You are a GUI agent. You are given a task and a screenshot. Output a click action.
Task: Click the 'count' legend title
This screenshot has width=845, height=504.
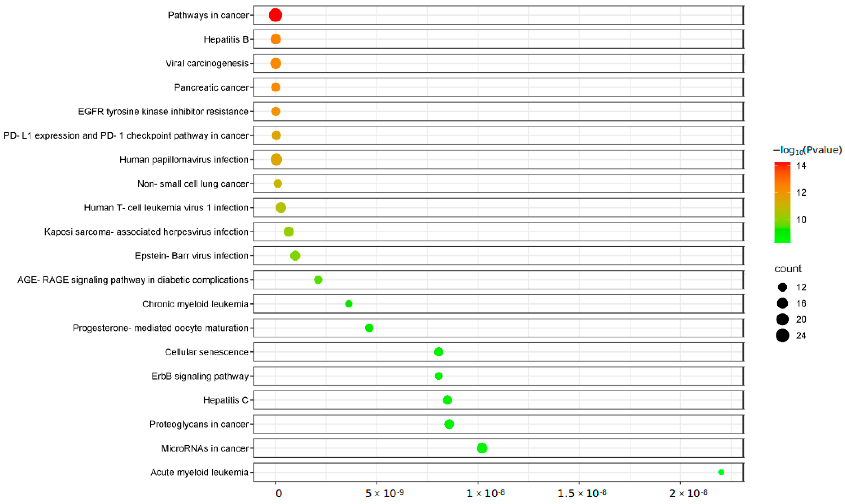coord(788,269)
